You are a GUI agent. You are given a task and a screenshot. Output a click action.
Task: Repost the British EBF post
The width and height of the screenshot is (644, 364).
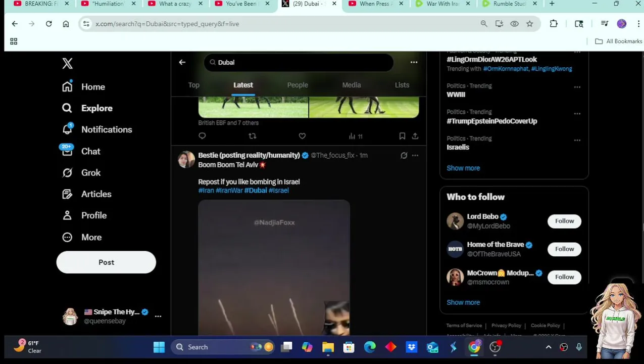coord(252,136)
